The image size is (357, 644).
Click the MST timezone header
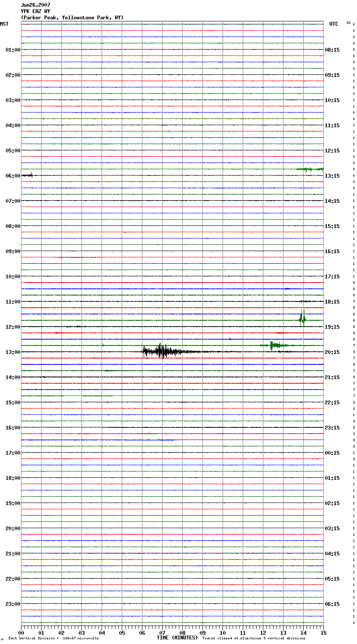click(4, 24)
